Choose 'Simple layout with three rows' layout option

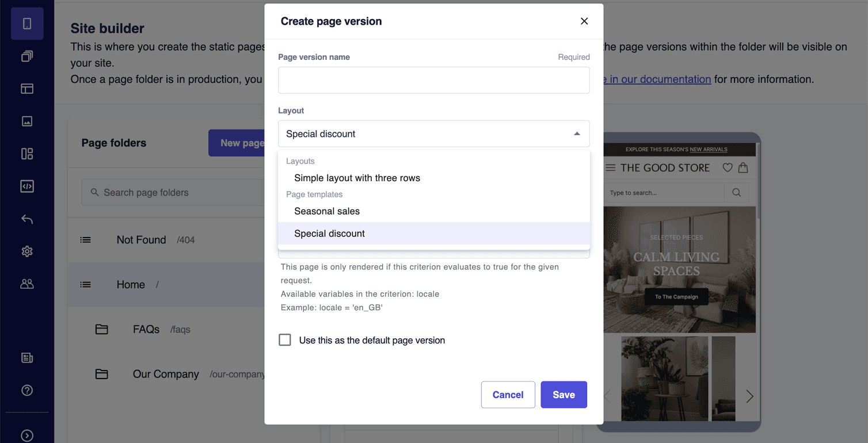point(357,178)
